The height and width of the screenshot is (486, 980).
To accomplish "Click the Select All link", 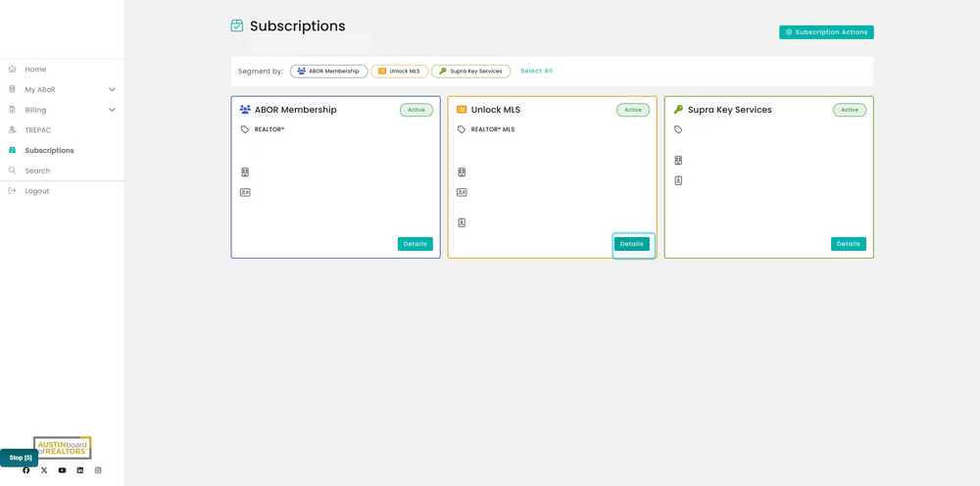I will click(x=536, y=72).
